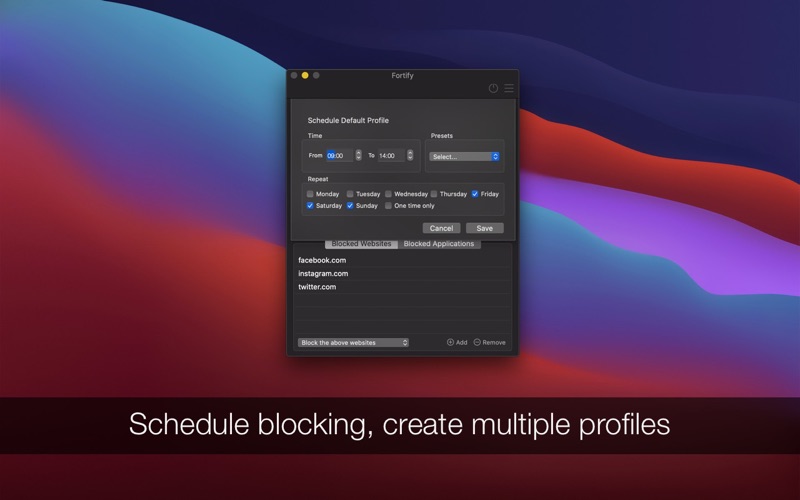
Task: Click the Cancel button
Action: (x=441, y=228)
